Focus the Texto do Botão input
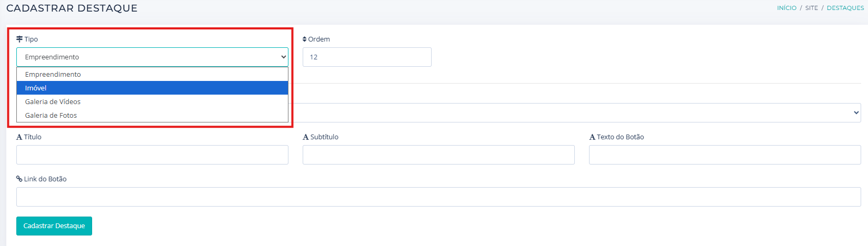This screenshot has width=868, height=246. tap(725, 155)
